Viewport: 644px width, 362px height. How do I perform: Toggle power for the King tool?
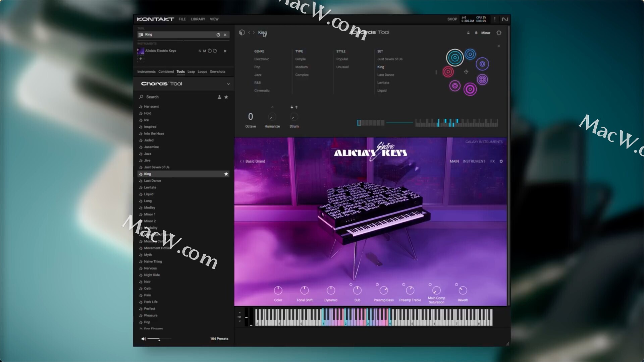coord(218,35)
